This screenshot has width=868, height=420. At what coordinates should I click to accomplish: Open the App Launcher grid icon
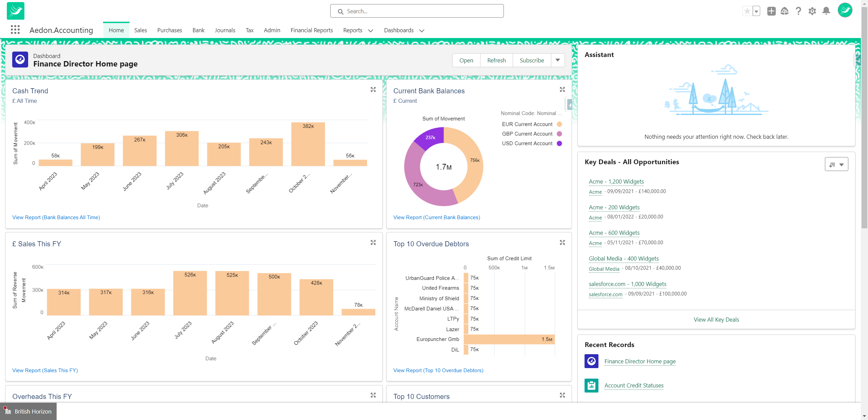point(15,30)
